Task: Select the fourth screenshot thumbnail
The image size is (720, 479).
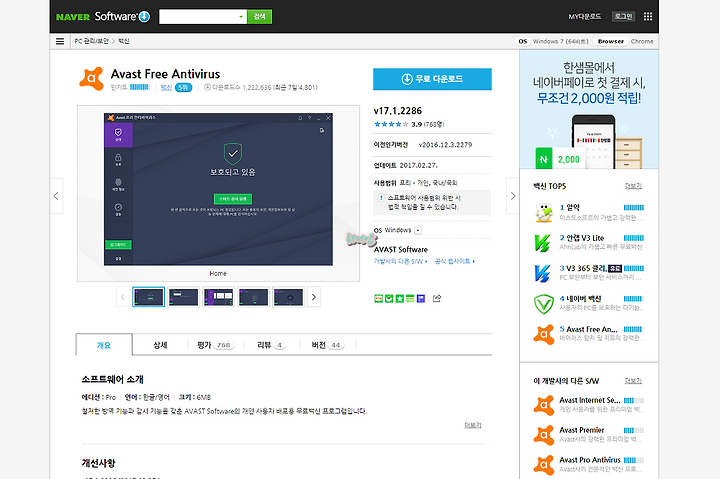Action: pyautogui.click(x=253, y=297)
